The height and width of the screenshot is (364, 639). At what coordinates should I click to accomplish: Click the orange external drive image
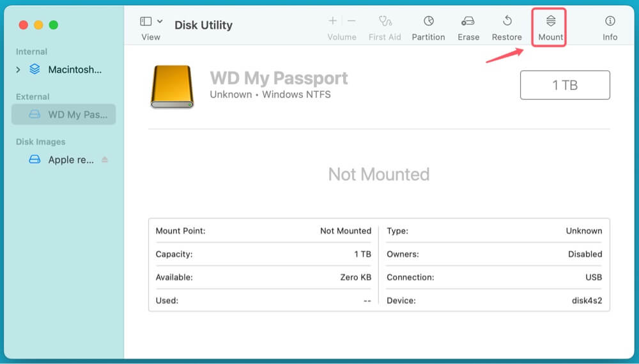(172, 86)
